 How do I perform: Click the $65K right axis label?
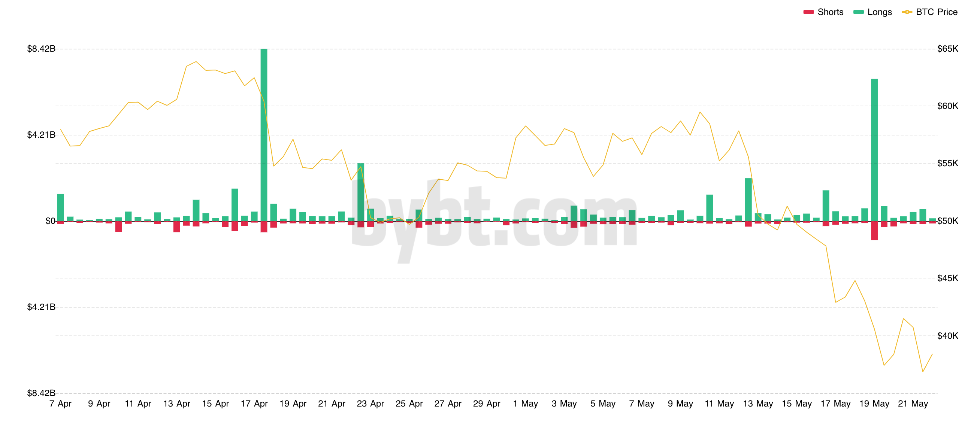pyautogui.click(x=947, y=49)
